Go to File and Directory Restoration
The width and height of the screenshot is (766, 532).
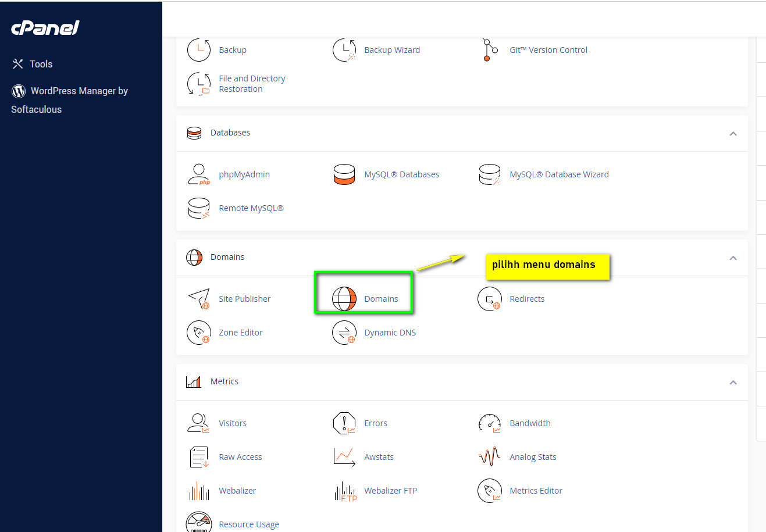point(252,84)
